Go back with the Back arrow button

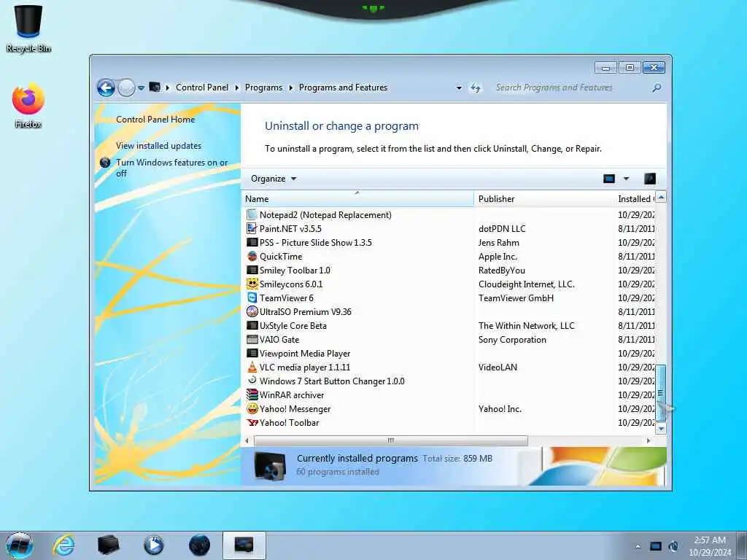(x=106, y=87)
